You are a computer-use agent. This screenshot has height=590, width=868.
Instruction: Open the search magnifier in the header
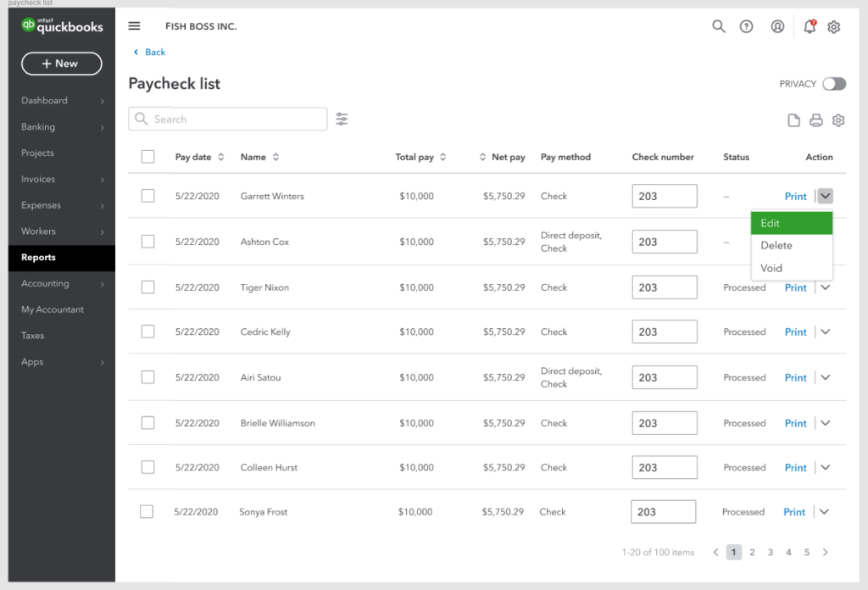pyautogui.click(x=719, y=26)
